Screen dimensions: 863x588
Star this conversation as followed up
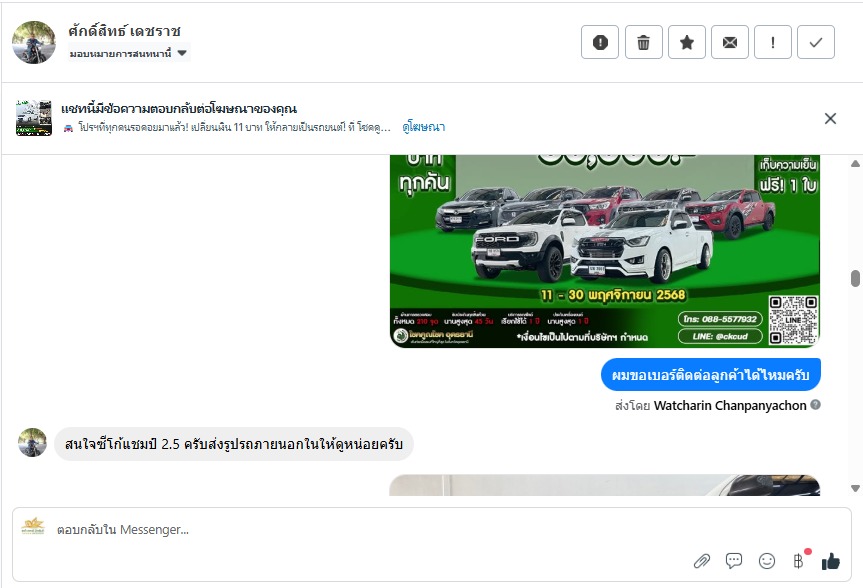[686, 42]
